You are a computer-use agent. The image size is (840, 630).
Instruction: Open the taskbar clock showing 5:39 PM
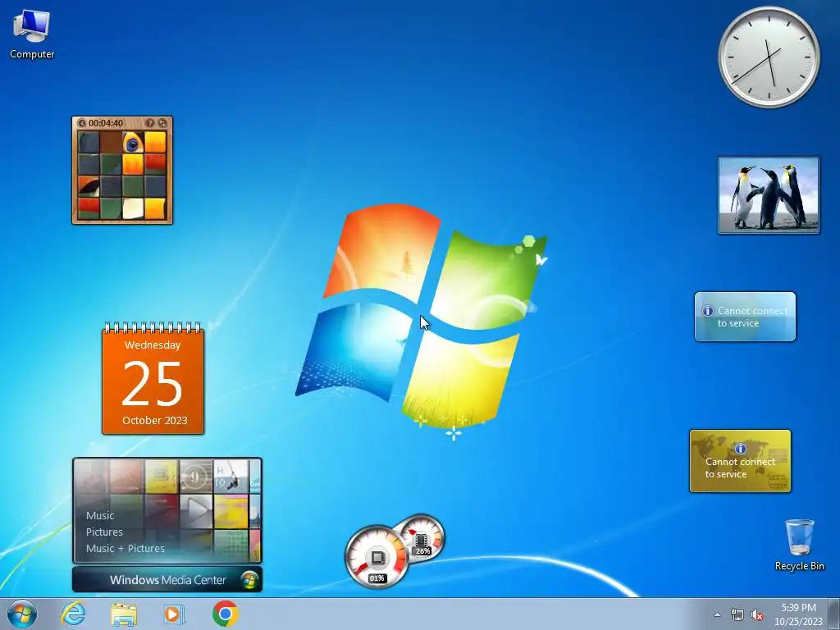(798, 608)
